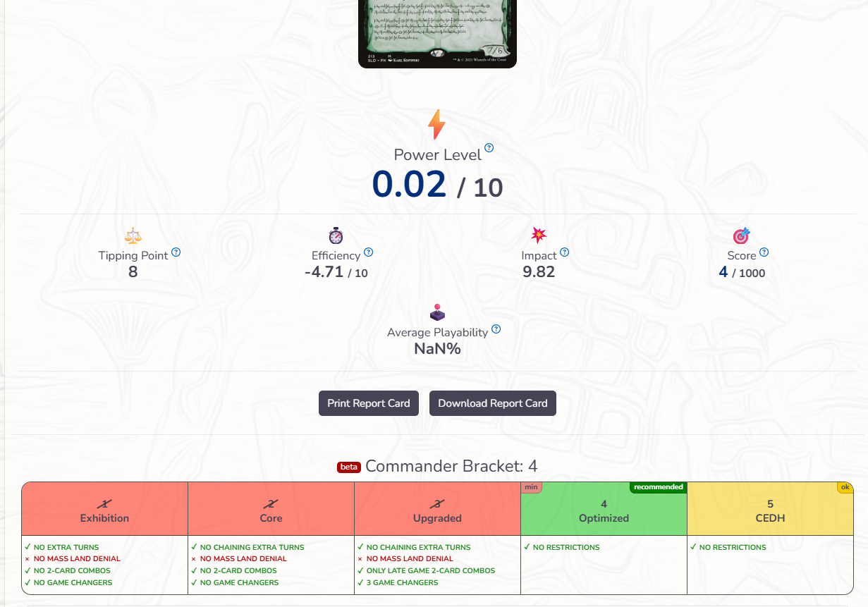Click NO EXTRA TURNS under Exhibition
868x607 pixels.
click(x=66, y=547)
